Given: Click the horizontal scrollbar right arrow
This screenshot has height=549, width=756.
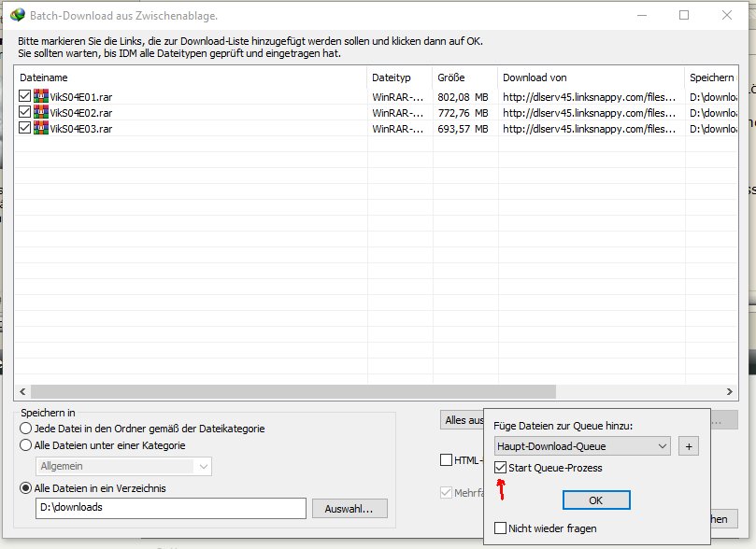Looking at the screenshot, I should coord(730,392).
